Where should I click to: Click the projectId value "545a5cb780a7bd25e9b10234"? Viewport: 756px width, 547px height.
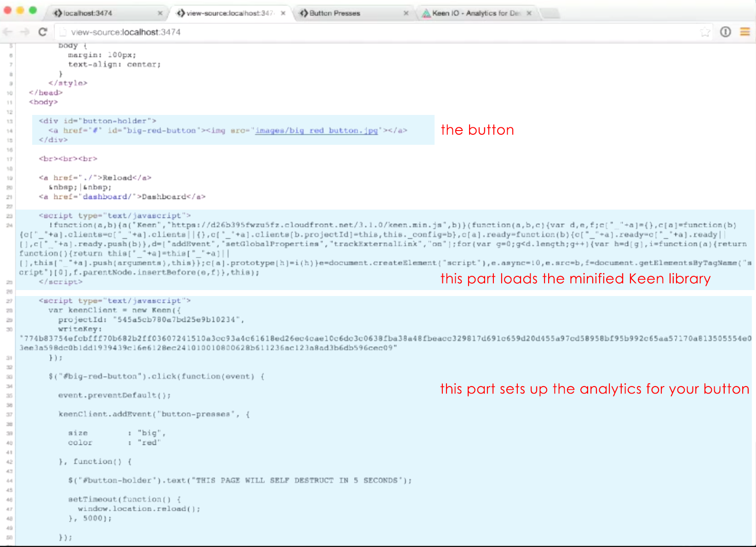(177, 319)
